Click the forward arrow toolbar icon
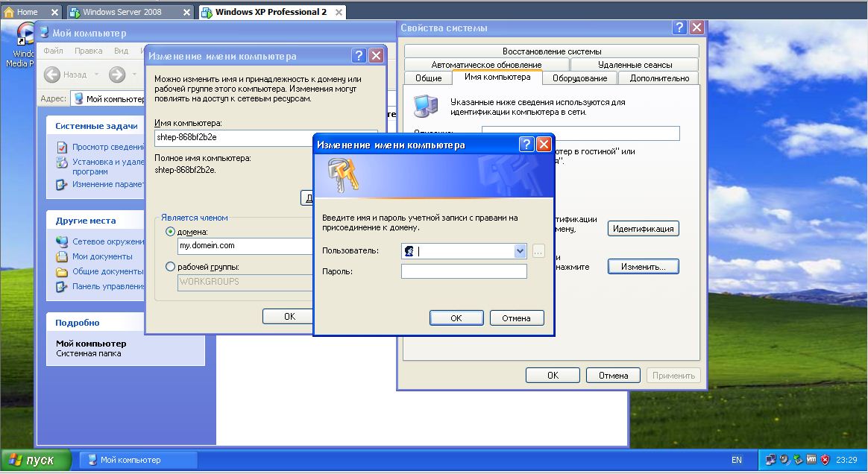 (x=117, y=74)
